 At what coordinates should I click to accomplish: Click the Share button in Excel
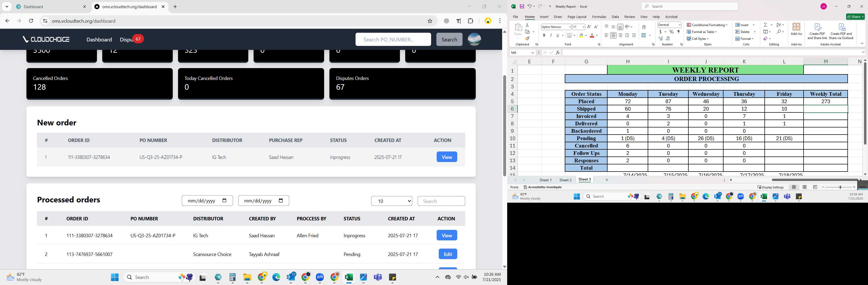(855, 17)
